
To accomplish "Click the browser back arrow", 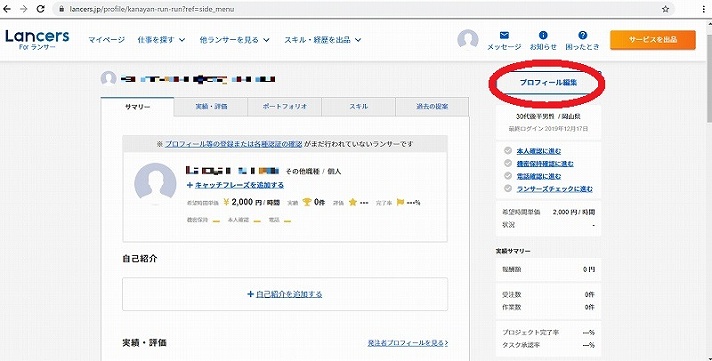I will (7, 9).
